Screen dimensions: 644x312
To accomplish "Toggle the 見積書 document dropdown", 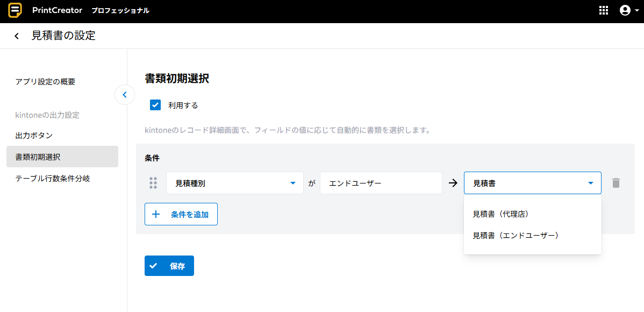I will [x=532, y=183].
